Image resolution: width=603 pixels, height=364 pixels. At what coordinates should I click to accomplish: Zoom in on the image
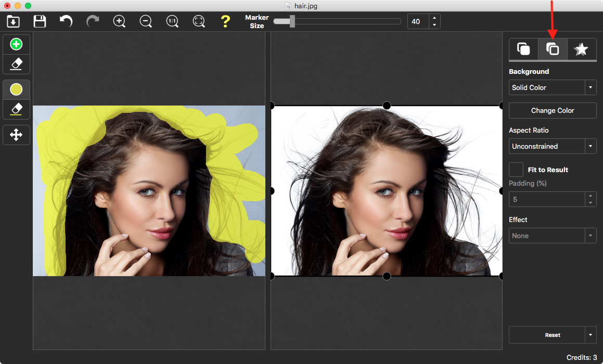(119, 21)
